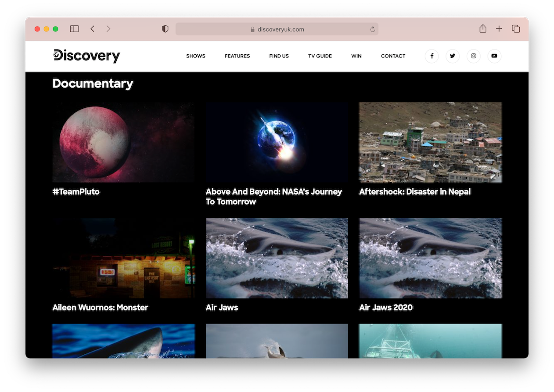Screen dimensions: 554x392
Task: Toggle the Safari sidebar
Action: pyautogui.click(x=74, y=29)
